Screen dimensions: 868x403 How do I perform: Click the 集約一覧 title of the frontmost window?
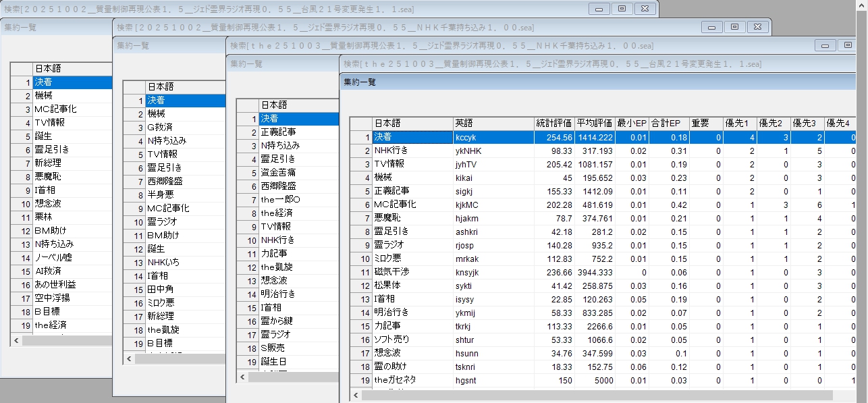[x=360, y=82]
